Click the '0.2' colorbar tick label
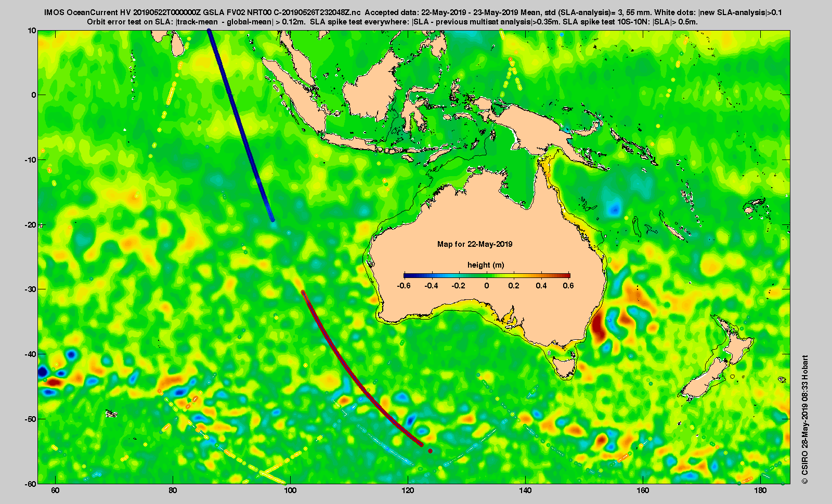The image size is (832, 504). coord(514,285)
